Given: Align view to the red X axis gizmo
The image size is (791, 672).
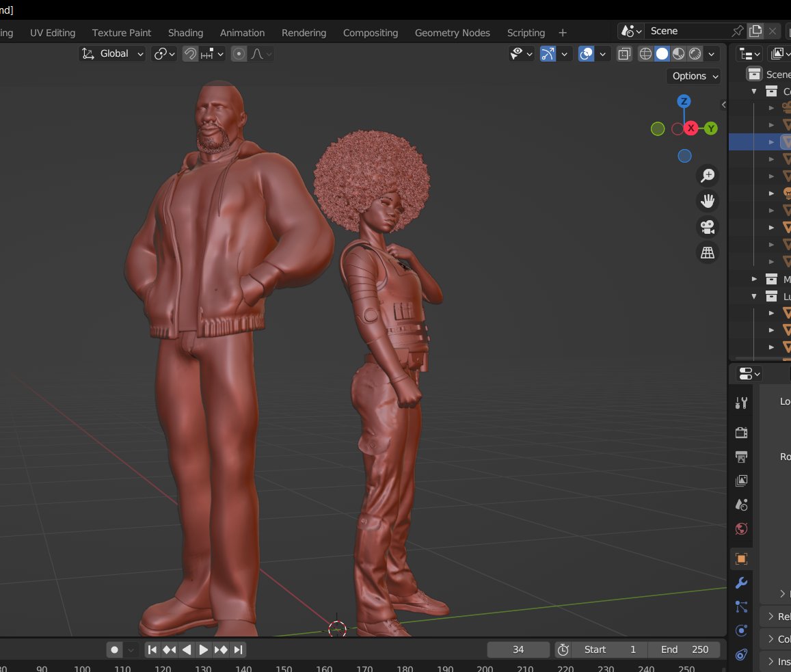Looking at the screenshot, I should [x=691, y=128].
